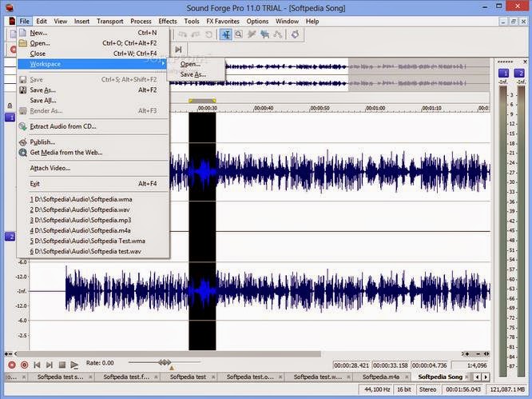Toggle channel 1 button in waveform
This screenshot has height=399, width=532.
(10, 118)
